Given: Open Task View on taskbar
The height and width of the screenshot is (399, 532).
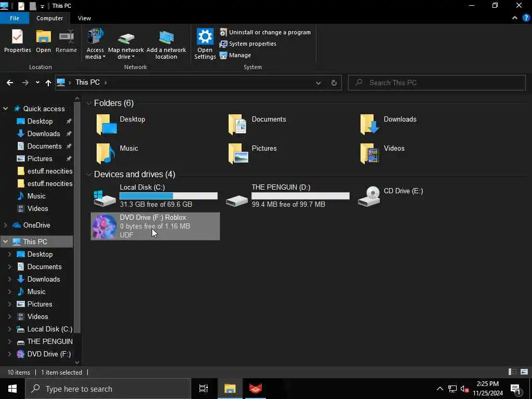Looking at the screenshot, I should (x=204, y=389).
